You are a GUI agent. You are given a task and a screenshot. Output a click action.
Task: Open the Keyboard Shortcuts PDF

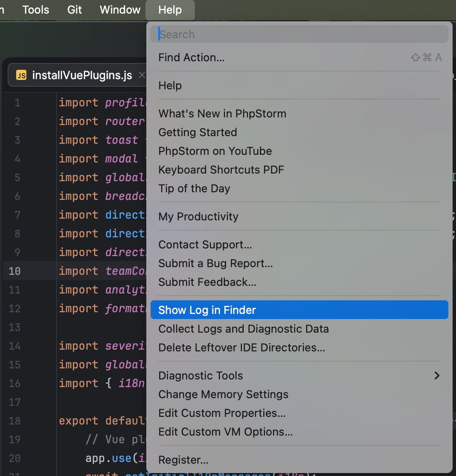pyautogui.click(x=221, y=170)
